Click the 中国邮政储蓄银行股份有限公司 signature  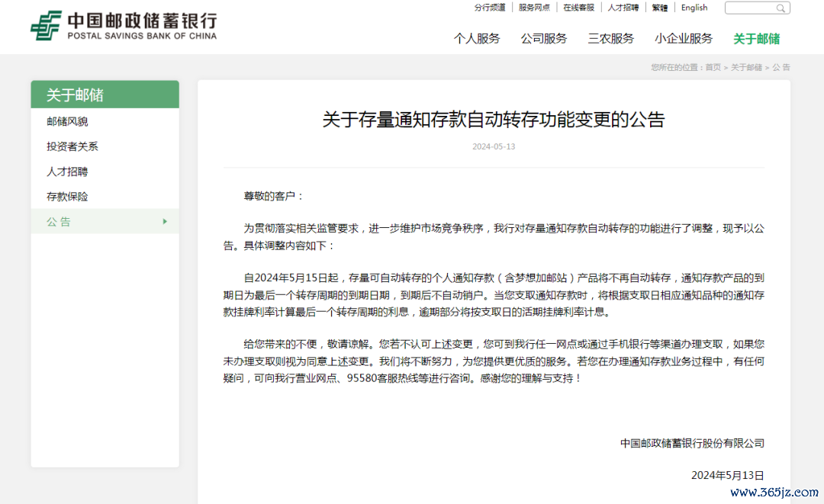[x=692, y=443]
